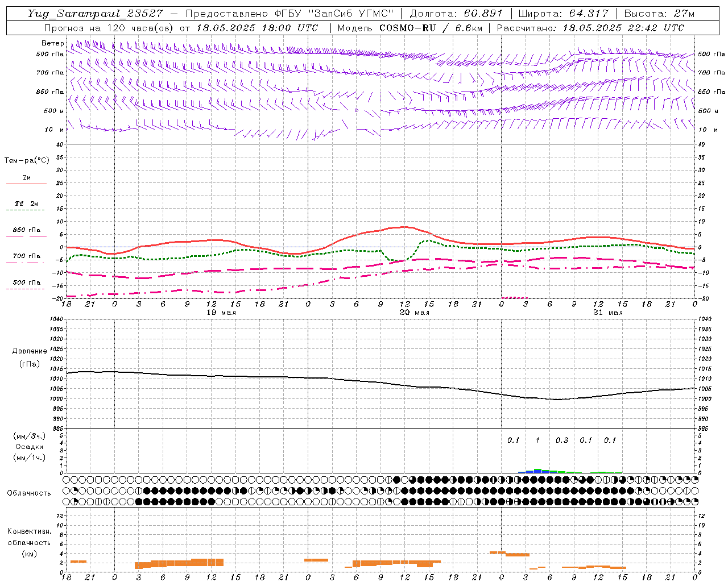Click the Ветер wind panel label

(x=53, y=43)
